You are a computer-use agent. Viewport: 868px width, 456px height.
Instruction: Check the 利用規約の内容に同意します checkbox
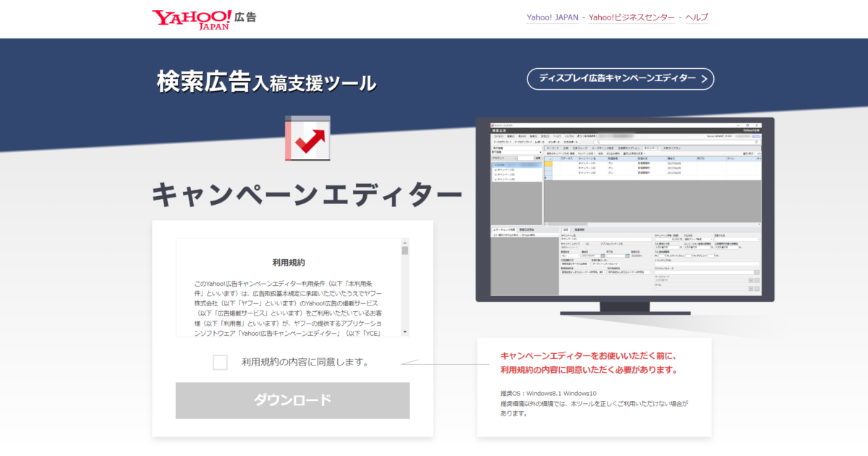[221, 363]
